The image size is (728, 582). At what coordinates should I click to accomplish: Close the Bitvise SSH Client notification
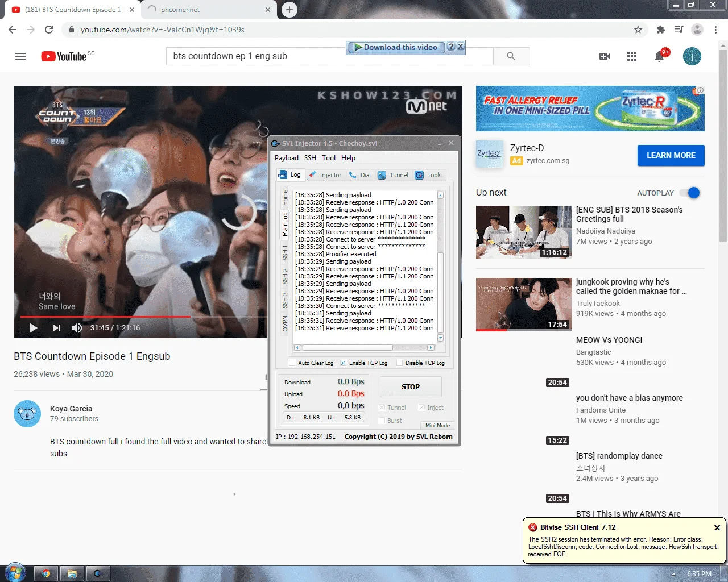(x=717, y=527)
